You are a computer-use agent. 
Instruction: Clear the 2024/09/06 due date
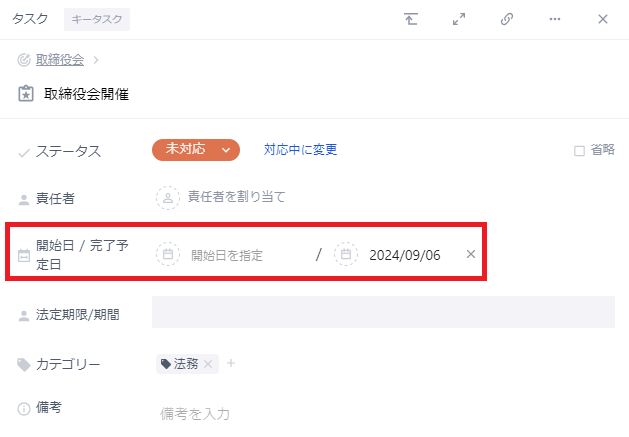(471, 254)
